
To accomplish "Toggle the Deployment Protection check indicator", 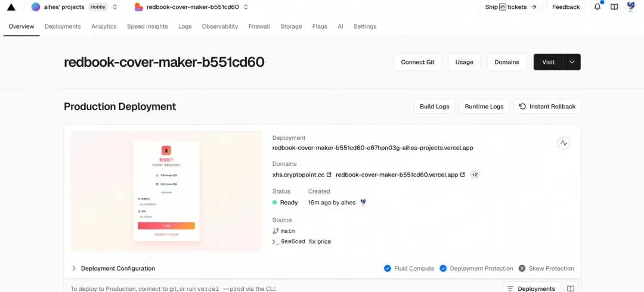I will point(442,269).
